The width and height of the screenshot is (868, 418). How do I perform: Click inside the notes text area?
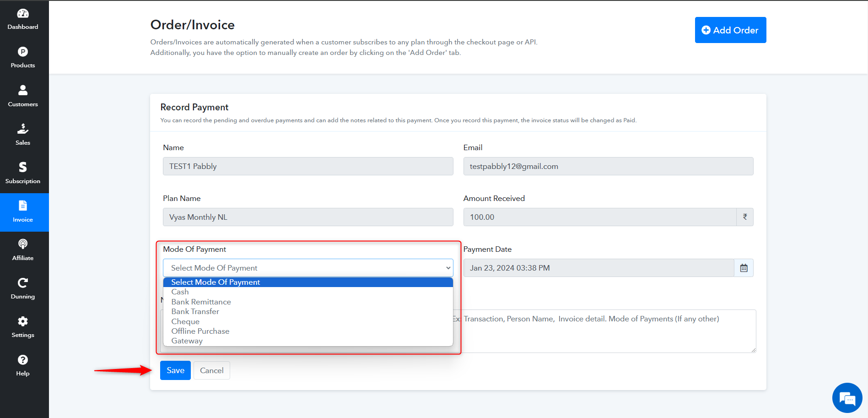point(604,331)
